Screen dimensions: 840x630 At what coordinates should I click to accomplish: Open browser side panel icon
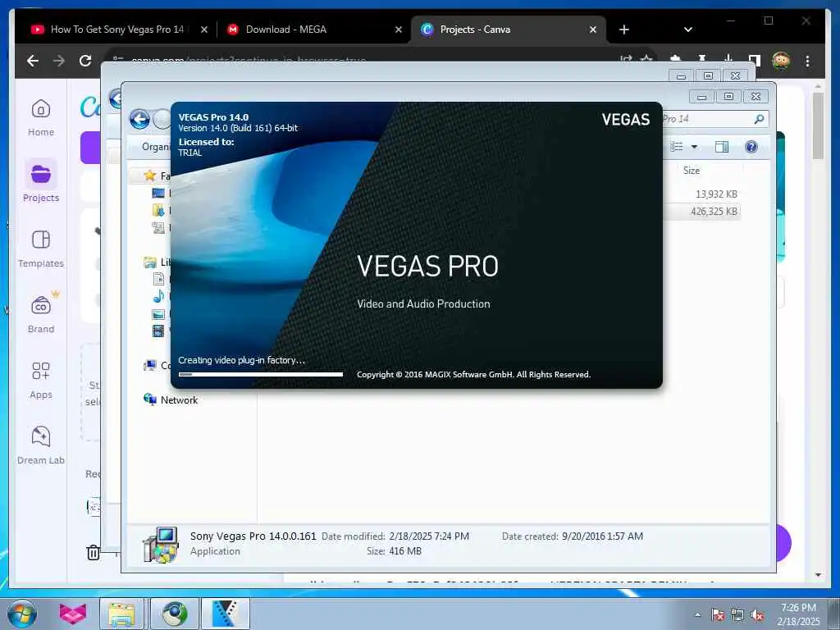pyautogui.click(x=755, y=59)
